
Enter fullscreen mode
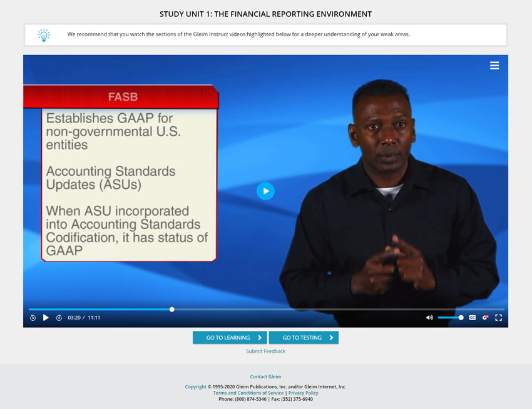pyautogui.click(x=498, y=318)
